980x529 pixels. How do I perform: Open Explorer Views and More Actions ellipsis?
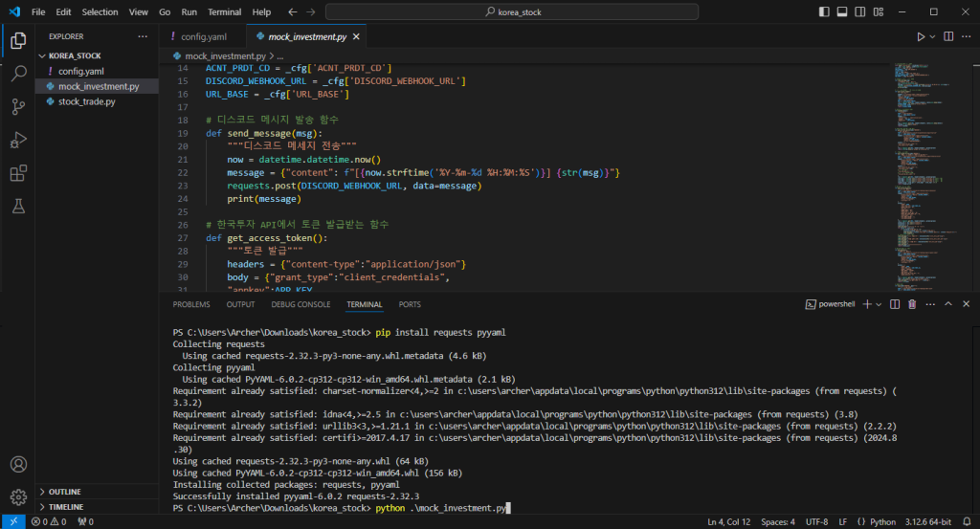click(x=143, y=37)
